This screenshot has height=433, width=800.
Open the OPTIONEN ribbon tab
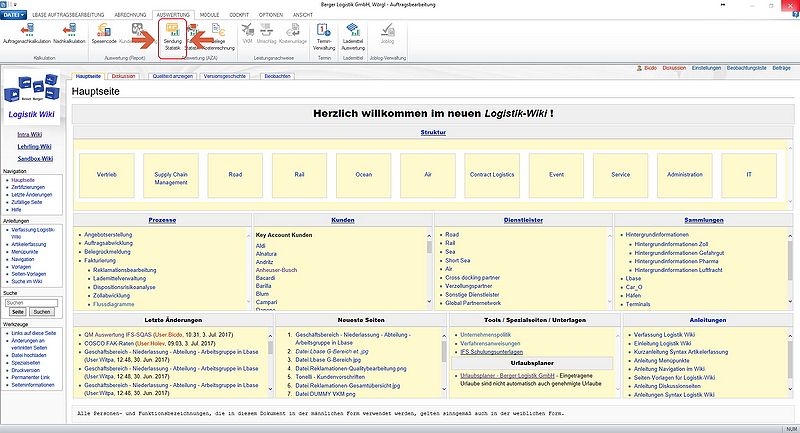[270, 15]
